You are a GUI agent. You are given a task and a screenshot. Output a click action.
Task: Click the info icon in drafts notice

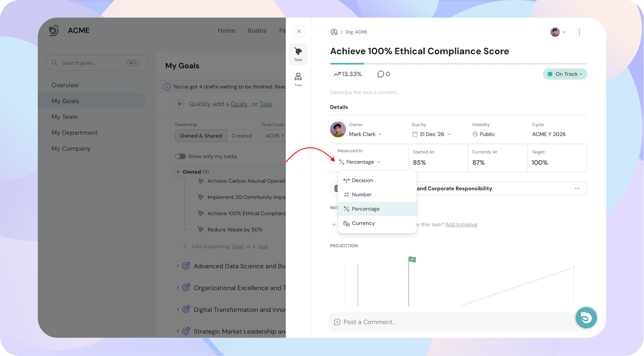(x=167, y=87)
